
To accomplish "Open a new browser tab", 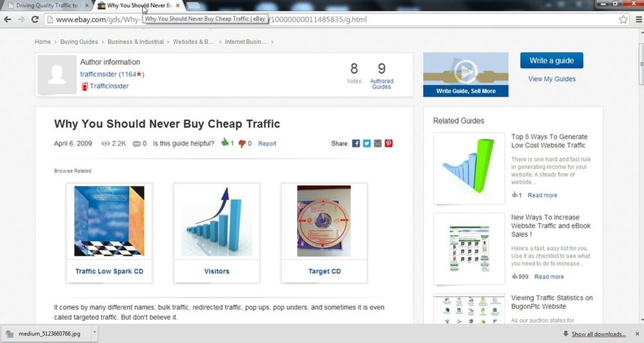I will [x=193, y=6].
